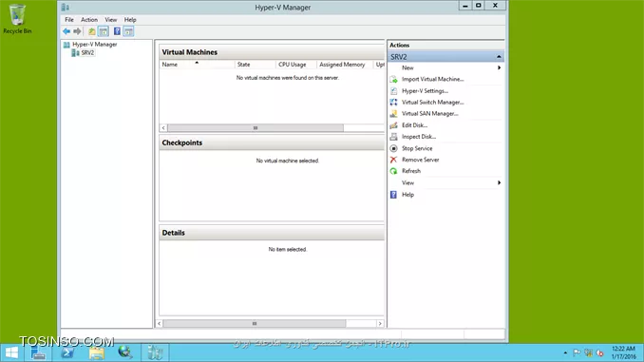
Task: Click the Hyper-V Manager taskbar button
Action: click(155, 352)
